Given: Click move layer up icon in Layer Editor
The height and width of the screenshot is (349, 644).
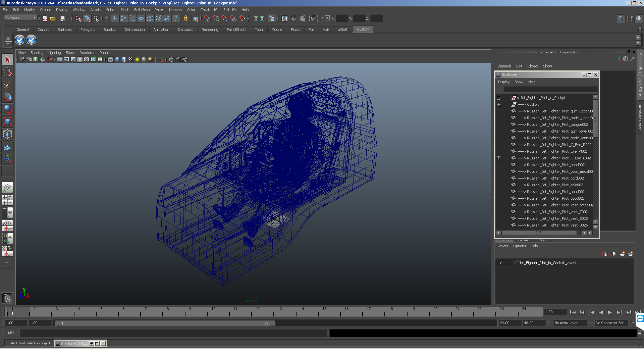Looking at the screenshot, I should click(x=605, y=254).
